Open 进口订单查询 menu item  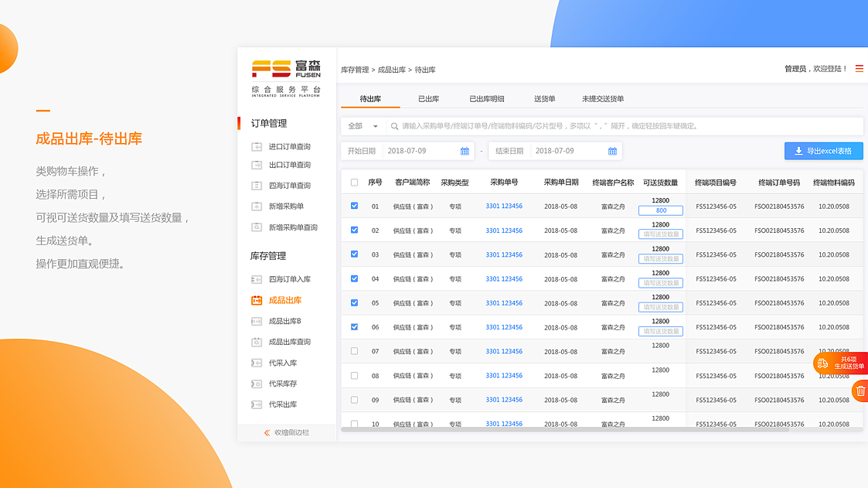pyautogui.click(x=290, y=147)
